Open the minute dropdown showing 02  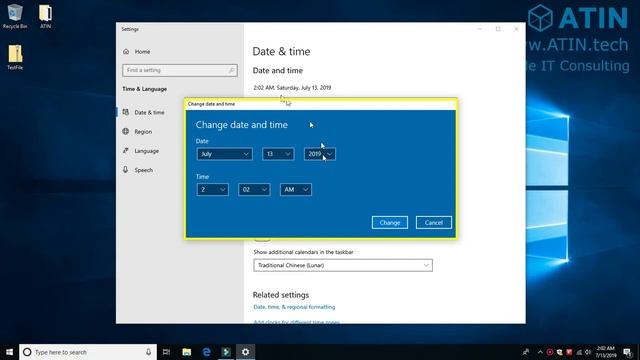point(254,189)
